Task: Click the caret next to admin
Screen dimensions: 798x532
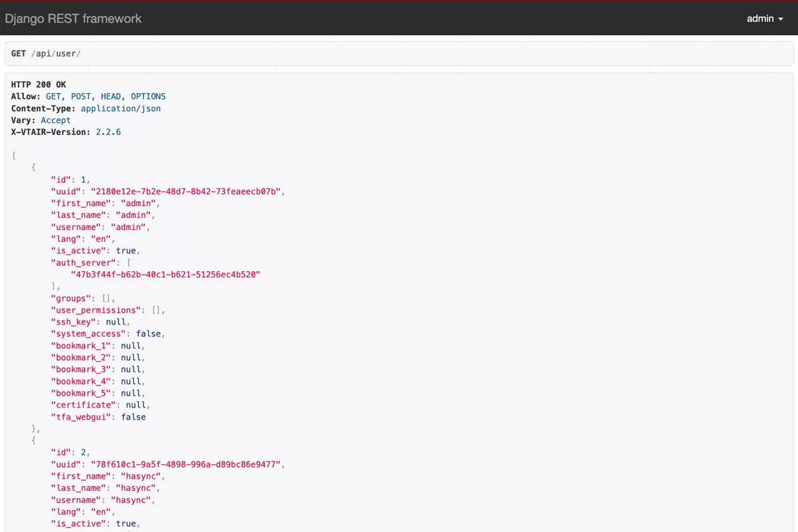Action: click(x=781, y=19)
